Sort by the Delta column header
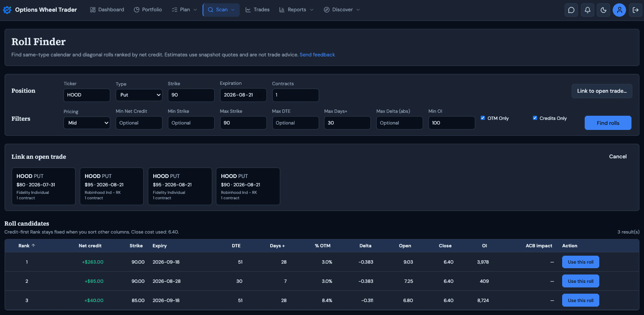The width and height of the screenshot is (644, 315). click(365, 246)
